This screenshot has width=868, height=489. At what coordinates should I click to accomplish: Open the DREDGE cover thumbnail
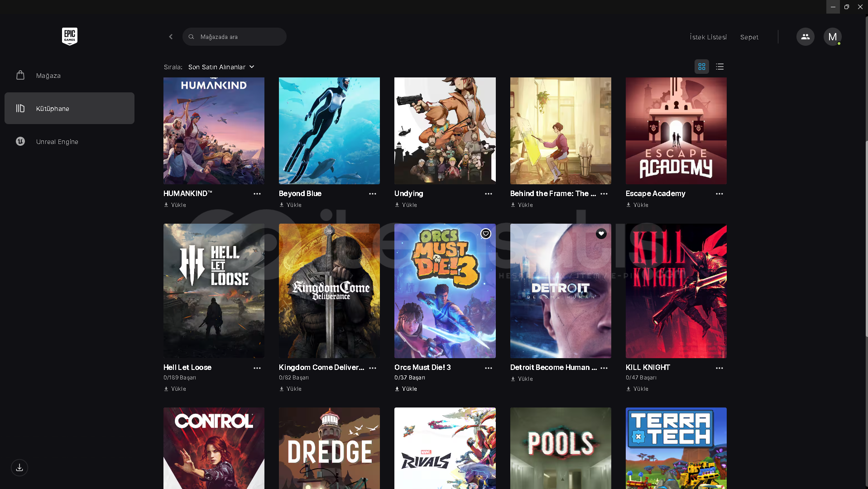[x=329, y=448]
